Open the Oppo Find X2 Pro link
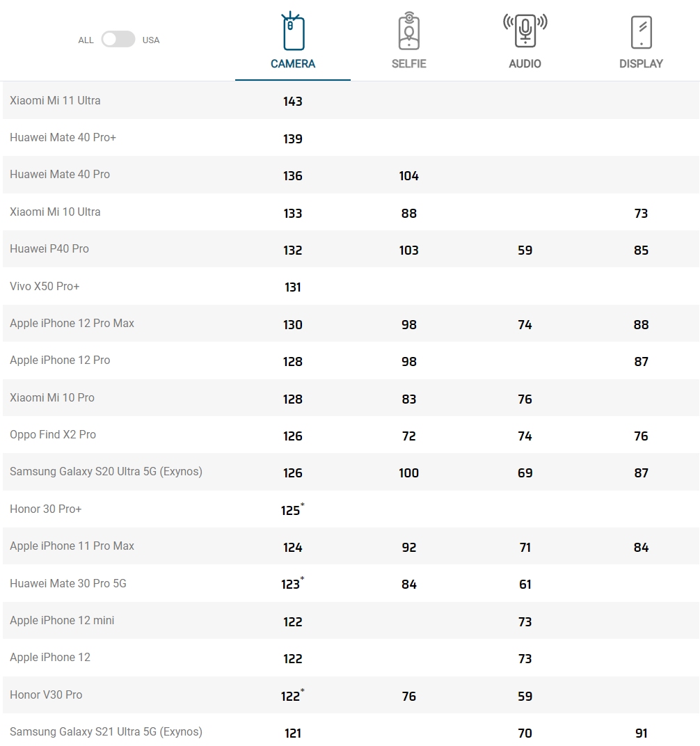Screen dimensions: 700x746 [53, 435]
